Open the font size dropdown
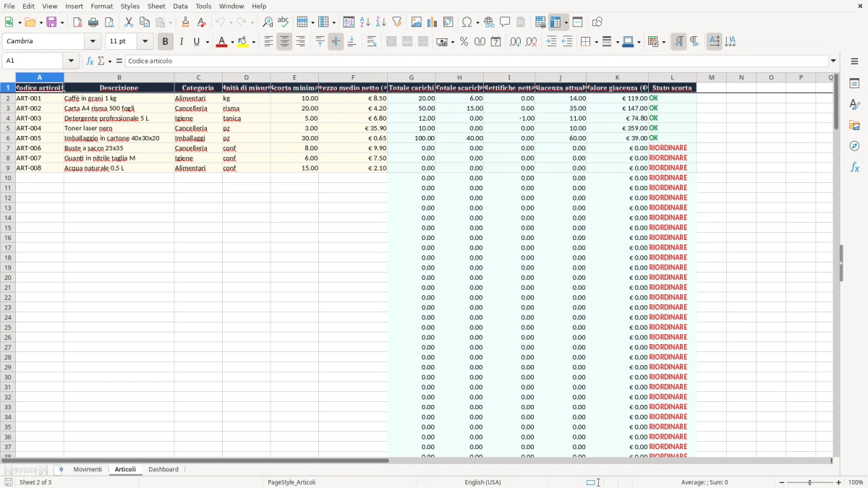 [145, 41]
